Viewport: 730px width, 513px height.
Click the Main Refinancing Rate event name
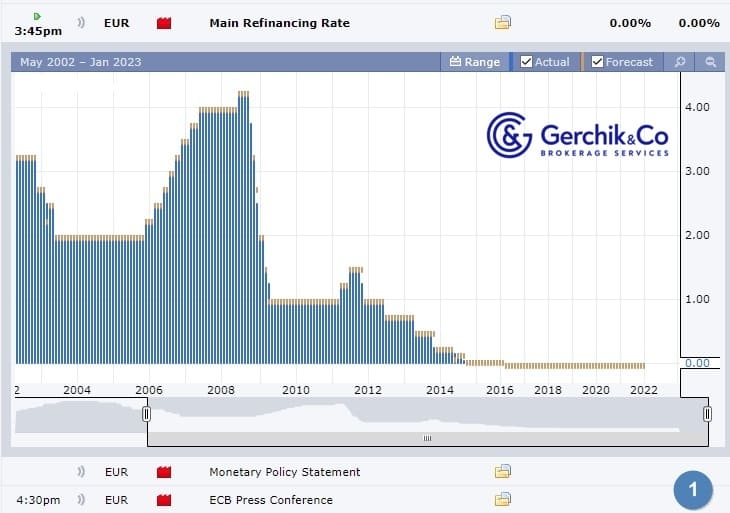[x=279, y=23]
